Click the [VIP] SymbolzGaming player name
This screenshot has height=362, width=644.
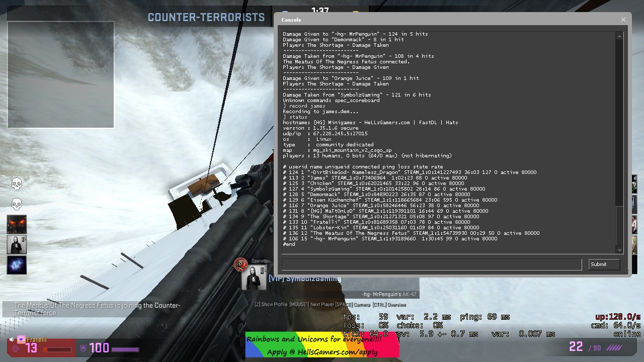point(305,279)
